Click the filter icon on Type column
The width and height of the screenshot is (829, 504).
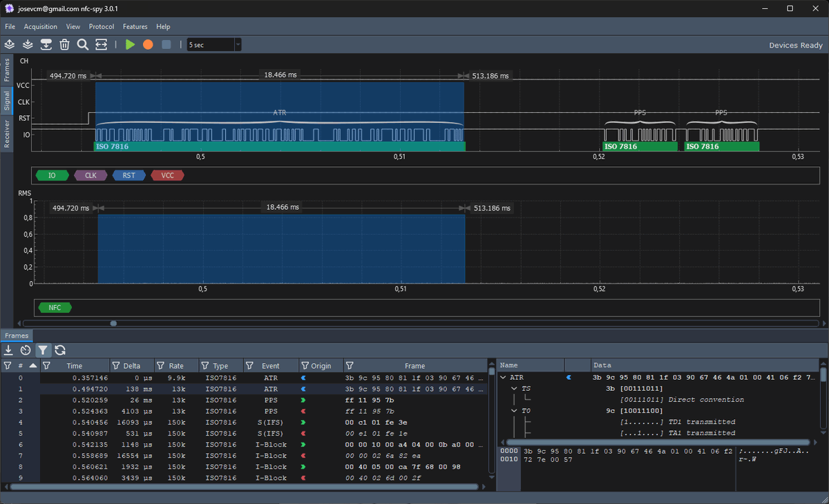coord(205,366)
